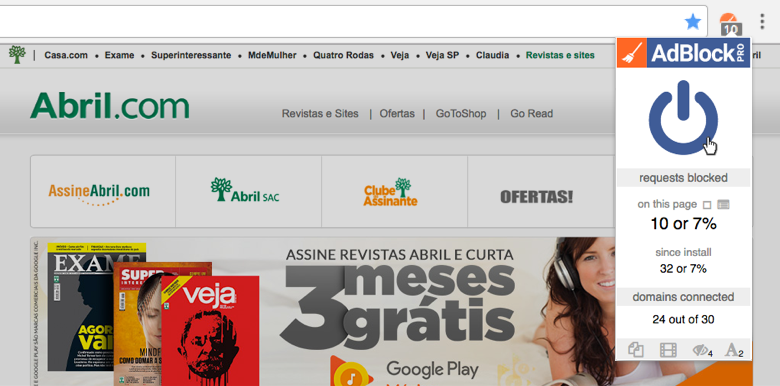Open the GoToShop navigation menu item
Viewport: 780px width, 386px height.
click(x=461, y=114)
